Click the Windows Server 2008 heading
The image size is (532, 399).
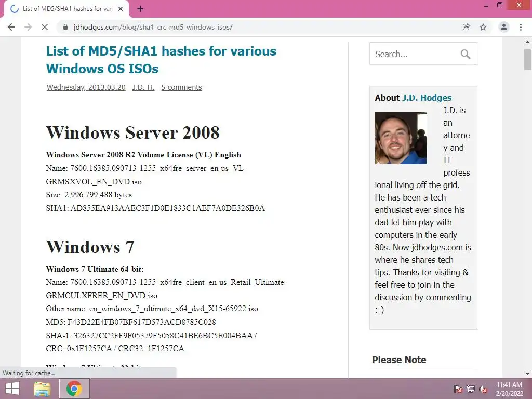click(x=132, y=132)
